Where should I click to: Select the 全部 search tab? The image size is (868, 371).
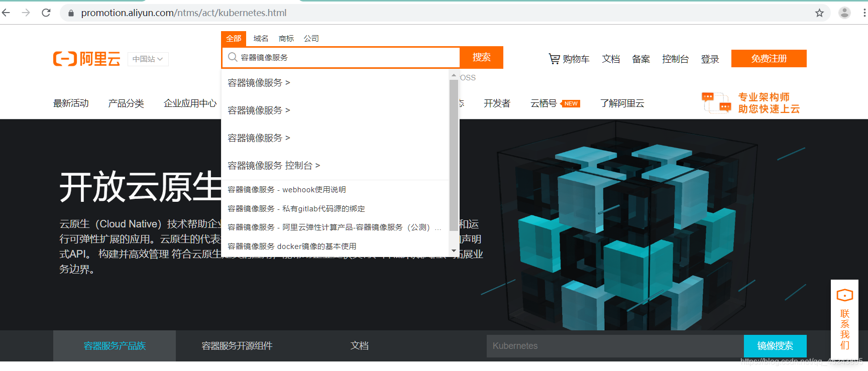coord(234,39)
